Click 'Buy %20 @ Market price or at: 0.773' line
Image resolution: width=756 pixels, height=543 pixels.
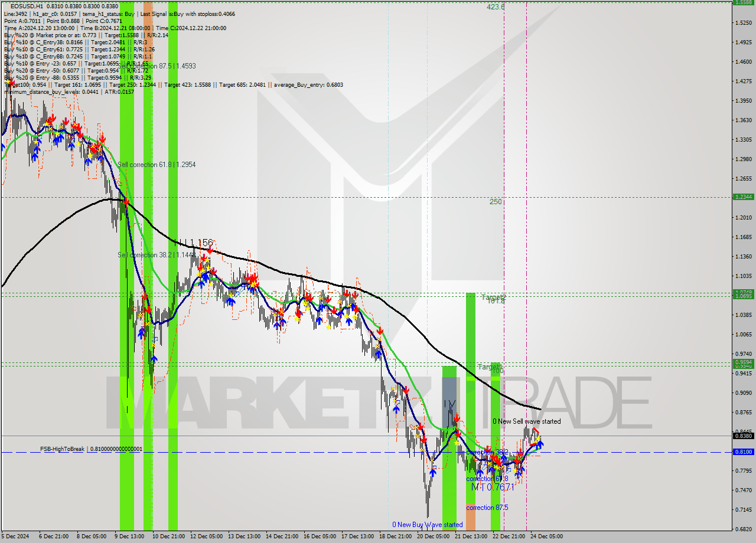(x=86, y=35)
